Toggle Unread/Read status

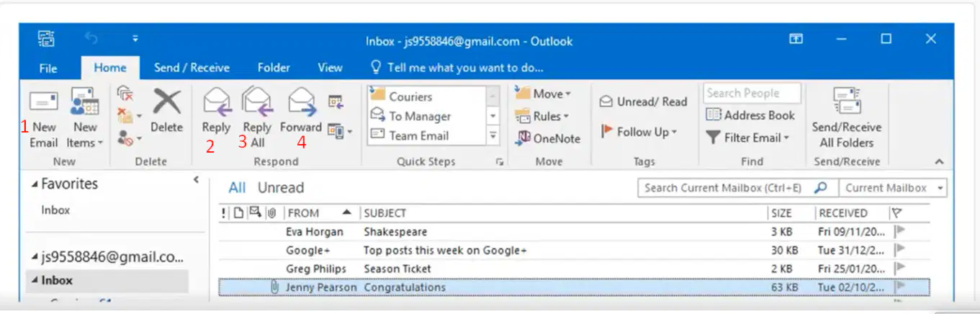click(x=643, y=102)
